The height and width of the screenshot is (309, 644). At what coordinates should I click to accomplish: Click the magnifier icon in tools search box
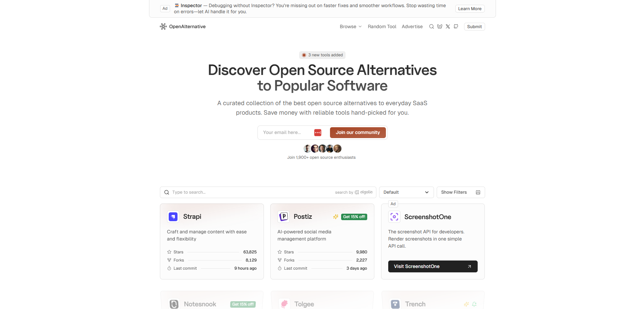coord(167,192)
